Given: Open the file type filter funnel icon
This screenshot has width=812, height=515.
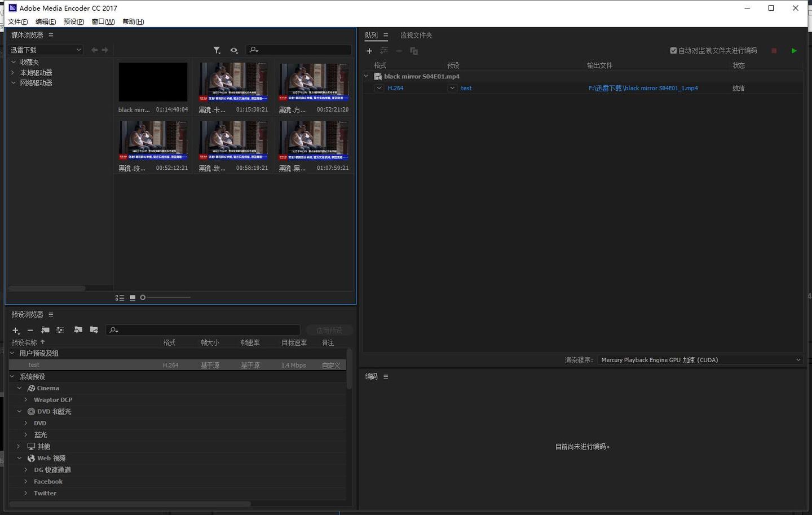Looking at the screenshot, I should pyautogui.click(x=217, y=50).
